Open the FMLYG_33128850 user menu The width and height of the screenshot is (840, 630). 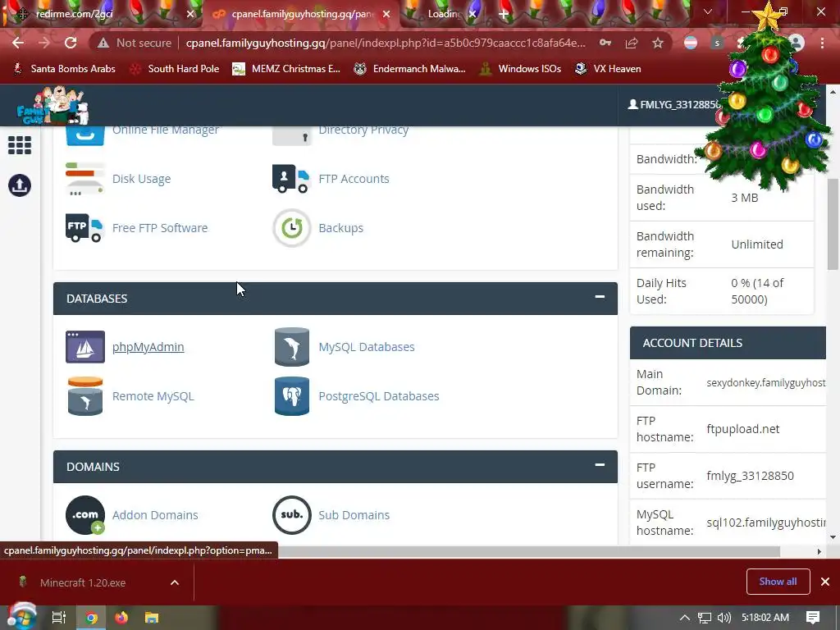point(674,104)
